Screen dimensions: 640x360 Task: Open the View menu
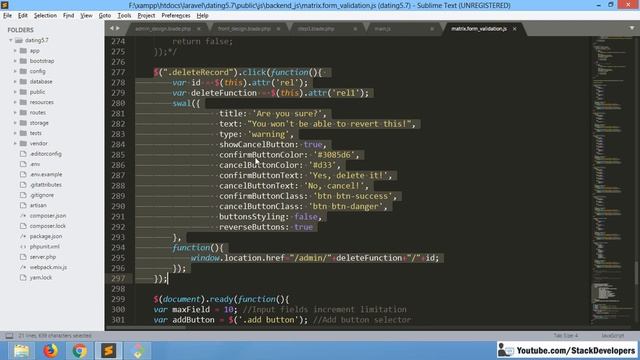click(x=86, y=16)
